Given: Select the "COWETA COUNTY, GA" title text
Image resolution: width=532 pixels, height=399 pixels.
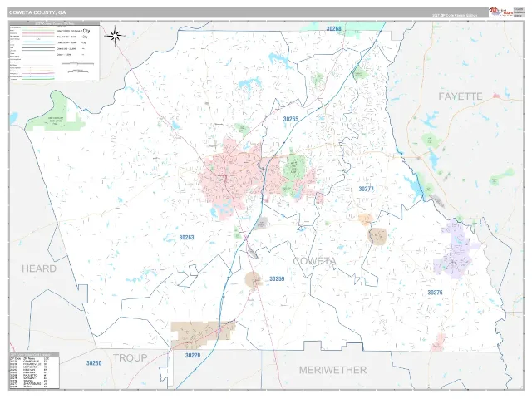Looking at the screenshot, I should (37, 12).
